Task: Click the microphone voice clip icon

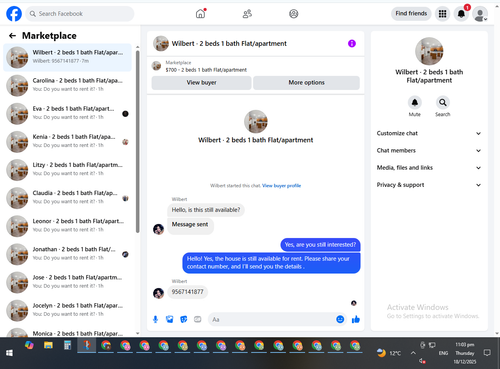Action: (155, 319)
